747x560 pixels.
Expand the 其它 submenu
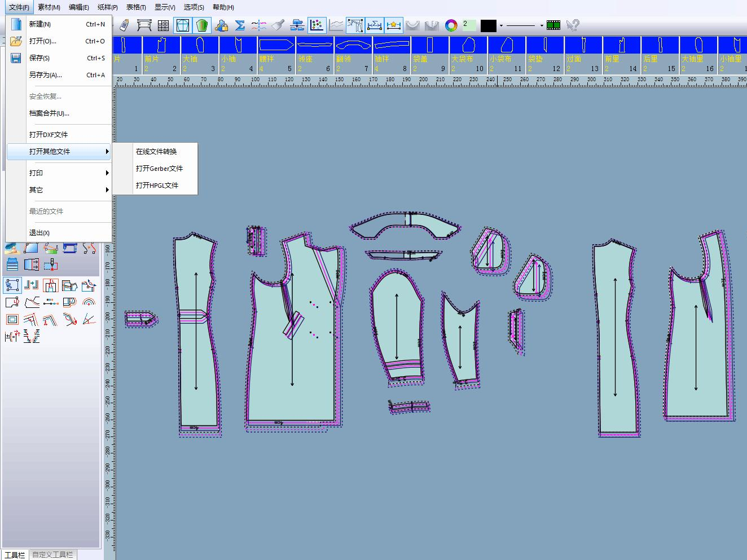tap(59, 190)
